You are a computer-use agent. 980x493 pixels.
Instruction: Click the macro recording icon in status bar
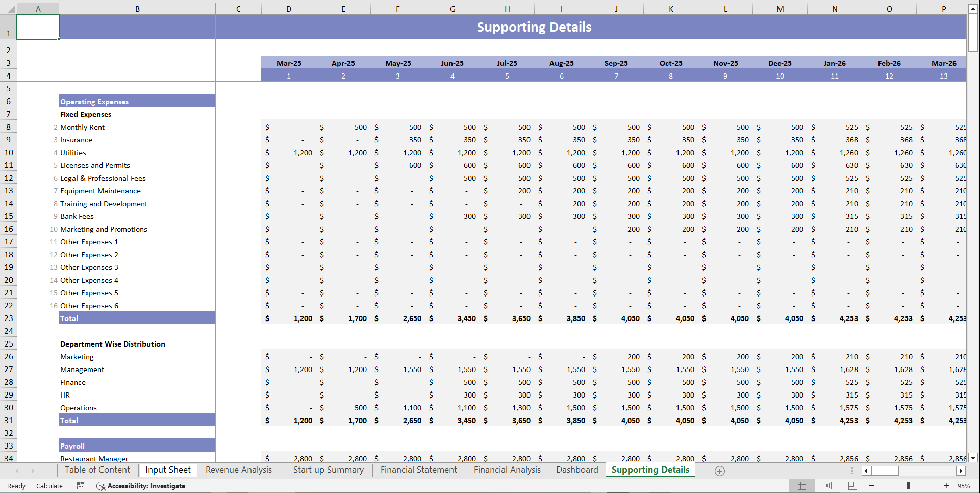click(x=80, y=486)
